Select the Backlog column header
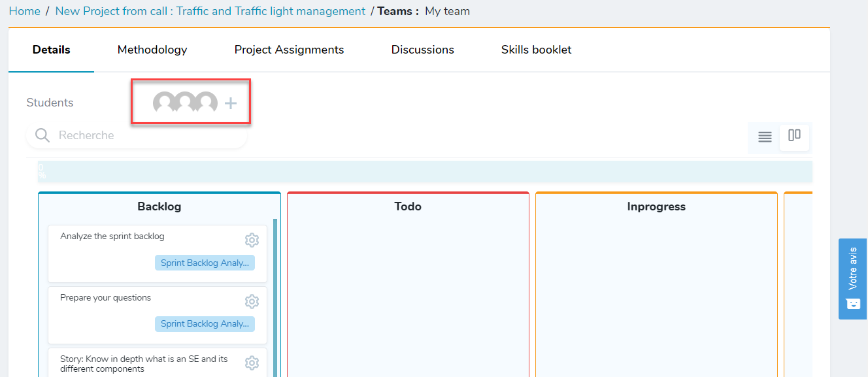 (159, 206)
